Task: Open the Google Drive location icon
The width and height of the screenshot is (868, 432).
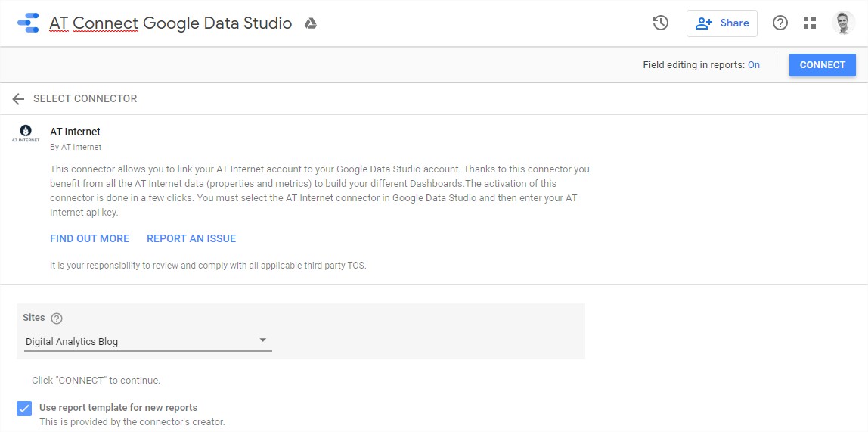Action: [311, 23]
